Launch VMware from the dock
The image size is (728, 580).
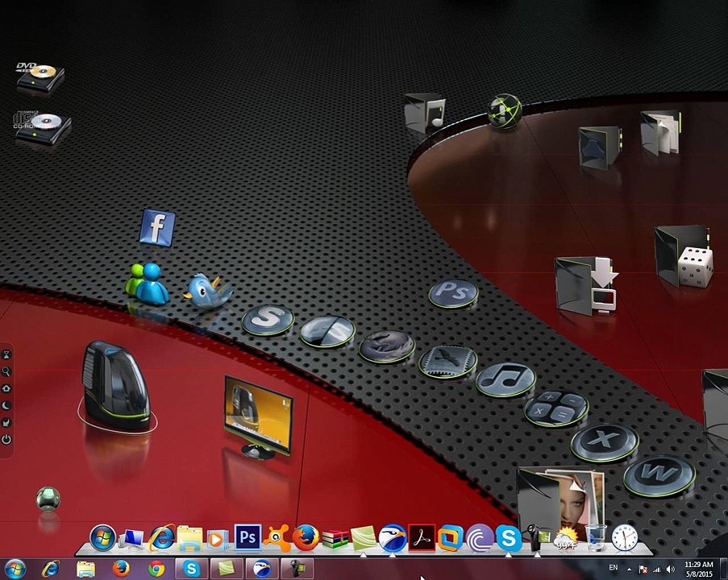click(x=451, y=538)
